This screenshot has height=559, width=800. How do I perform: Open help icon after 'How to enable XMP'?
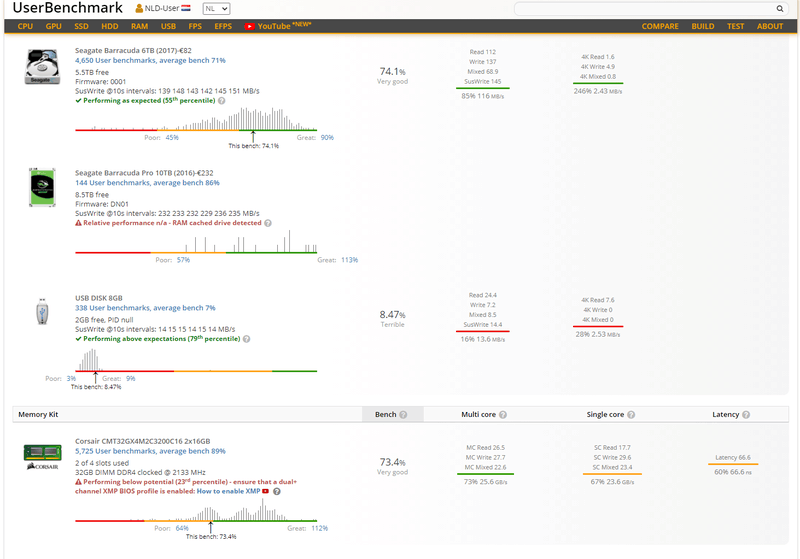tap(277, 492)
